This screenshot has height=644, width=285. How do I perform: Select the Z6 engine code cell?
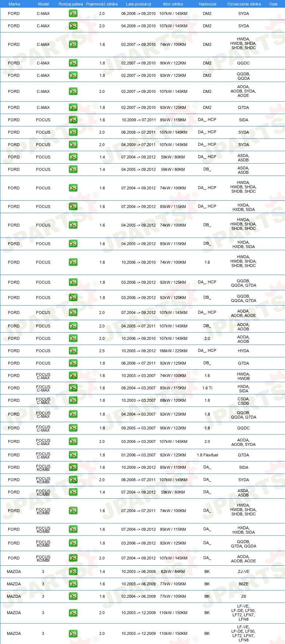(243, 596)
